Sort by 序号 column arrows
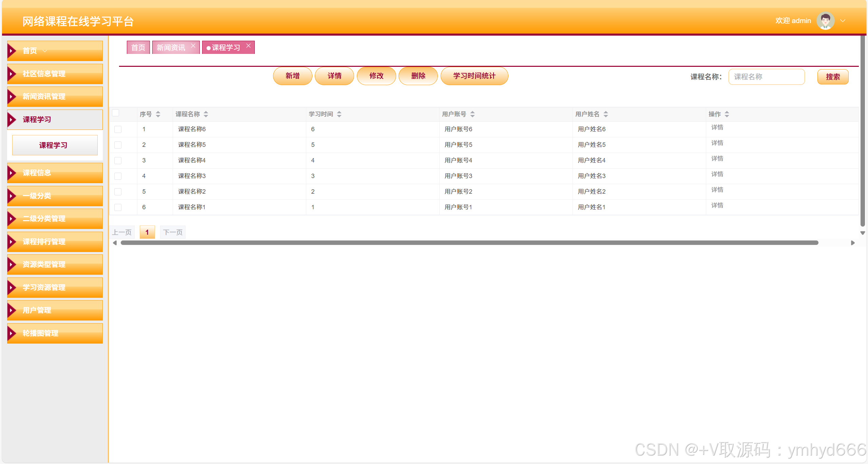868x464 pixels. [158, 114]
